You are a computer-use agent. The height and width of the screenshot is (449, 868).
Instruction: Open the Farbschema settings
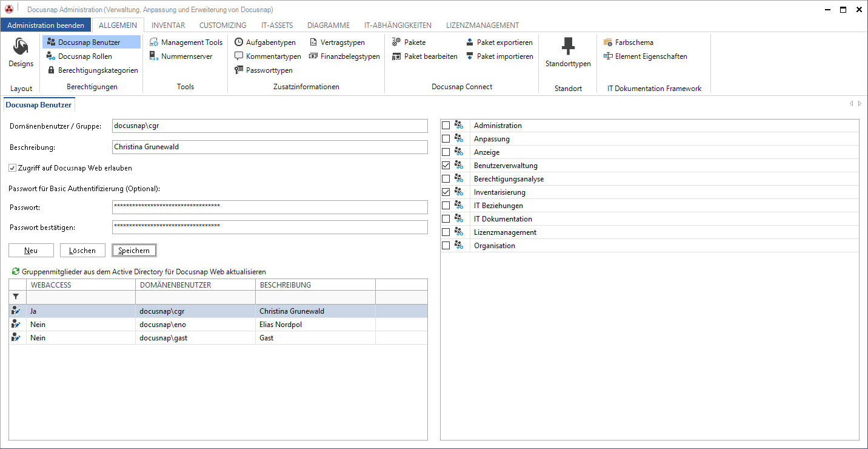[628, 42]
